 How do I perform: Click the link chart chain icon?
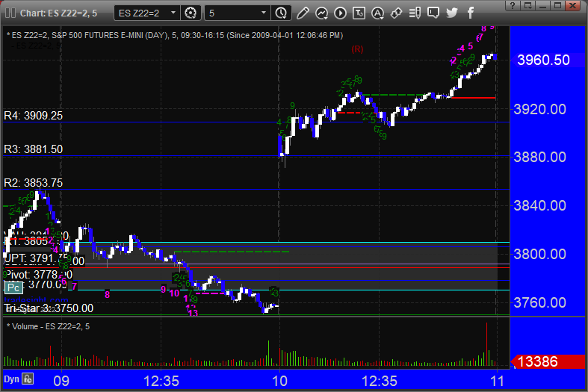(396, 13)
